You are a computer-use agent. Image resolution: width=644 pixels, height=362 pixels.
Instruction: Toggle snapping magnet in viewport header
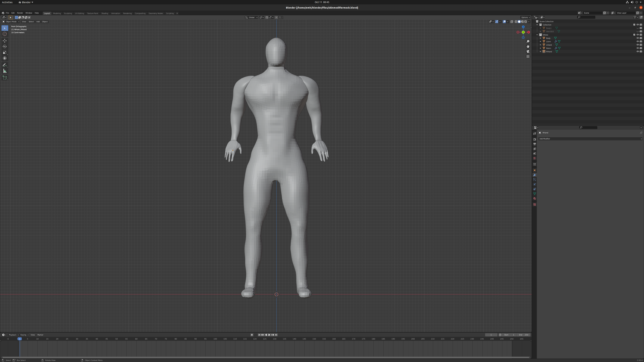point(267,17)
